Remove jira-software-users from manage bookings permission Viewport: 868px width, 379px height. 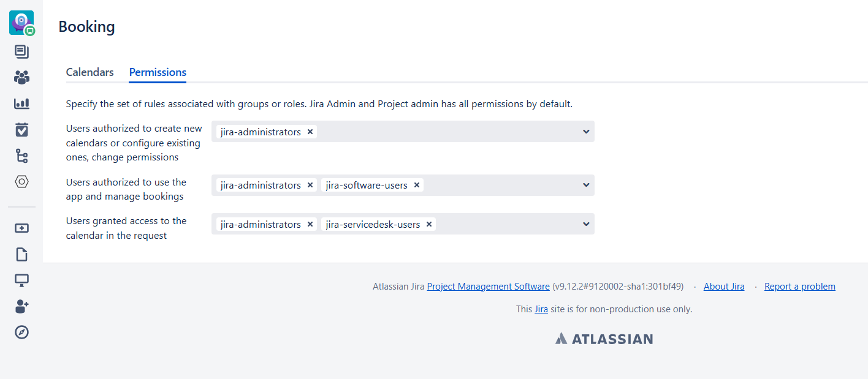[417, 185]
